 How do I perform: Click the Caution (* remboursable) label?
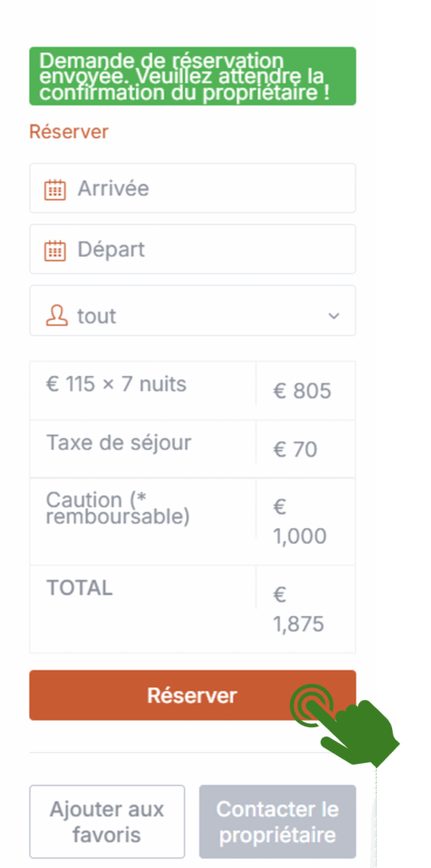tap(118, 509)
